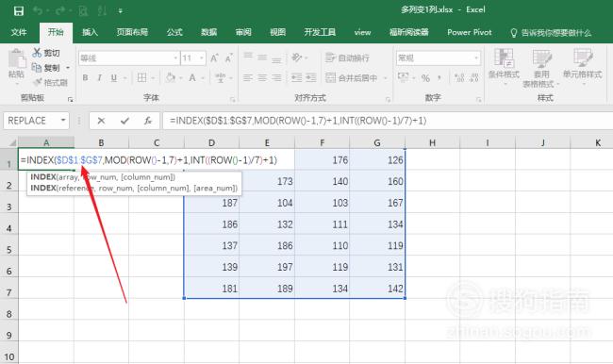Open the Name Box dropdown showing REPLACE
This screenshot has height=364, width=613.
tap(63, 121)
